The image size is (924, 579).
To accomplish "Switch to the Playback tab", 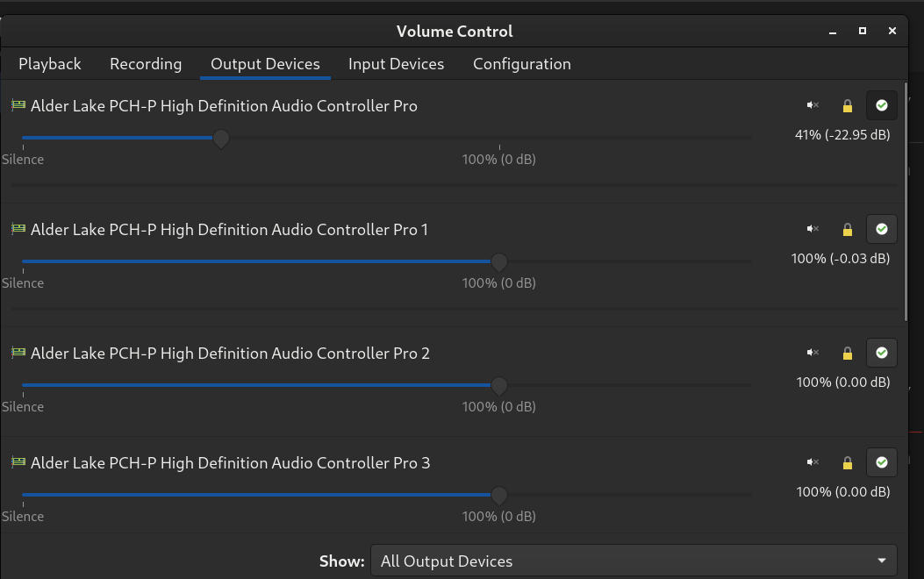I will point(50,64).
